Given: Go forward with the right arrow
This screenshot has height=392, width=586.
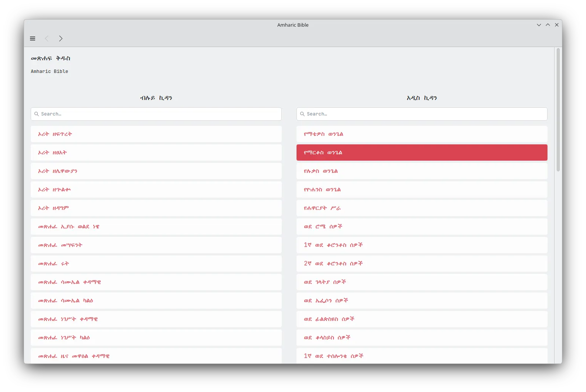Looking at the screenshot, I should coord(61,38).
